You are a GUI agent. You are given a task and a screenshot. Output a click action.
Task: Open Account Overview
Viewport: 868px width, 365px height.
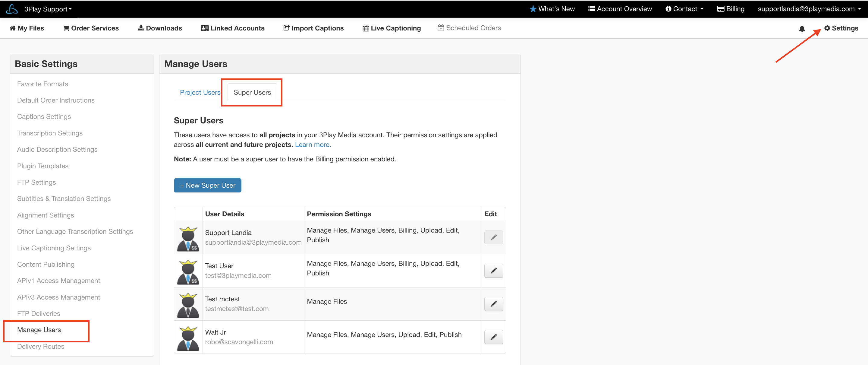[620, 9]
